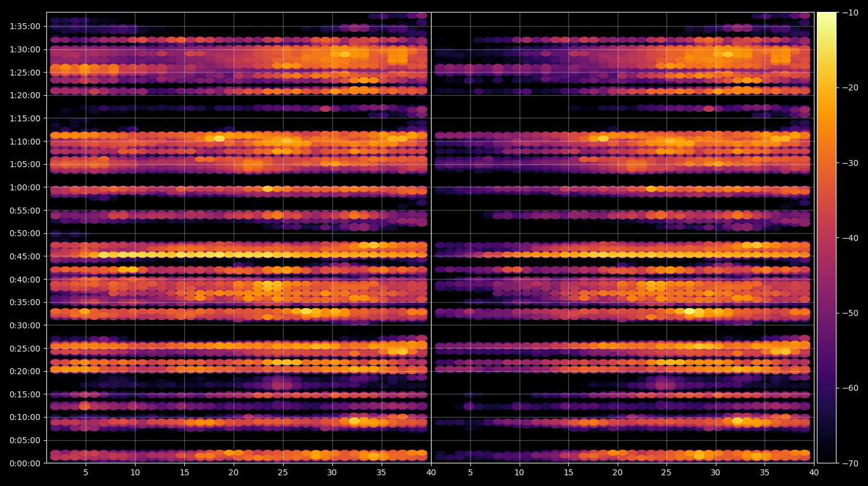The image size is (868, 486).
Task: Click the −10 colorbar label
Action: pos(851,12)
